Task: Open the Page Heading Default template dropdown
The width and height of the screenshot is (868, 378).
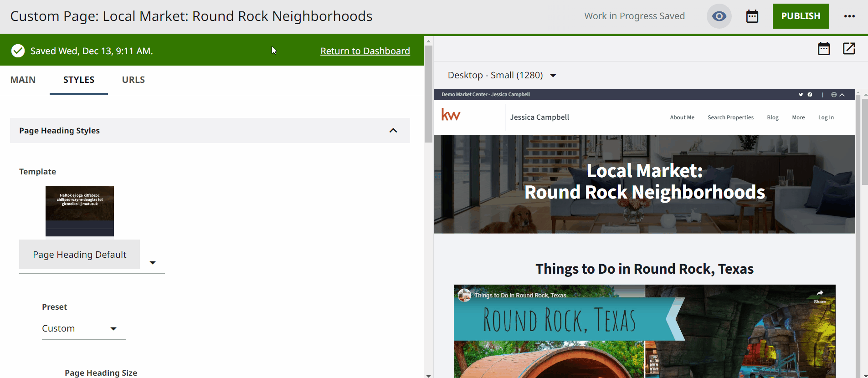Action: 153,262
